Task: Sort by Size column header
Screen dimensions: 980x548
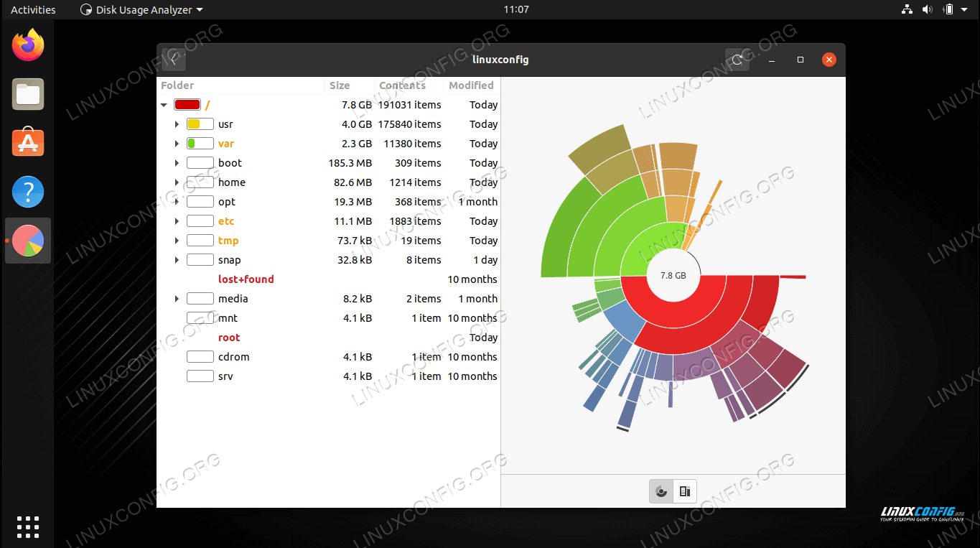Action: pyautogui.click(x=350, y=85)
